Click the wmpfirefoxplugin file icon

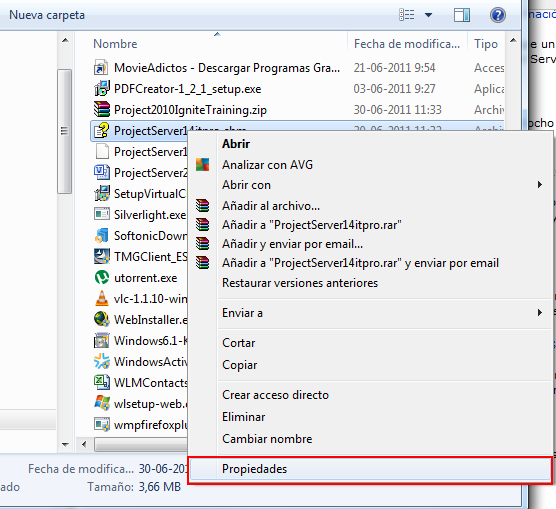[101, 424]
